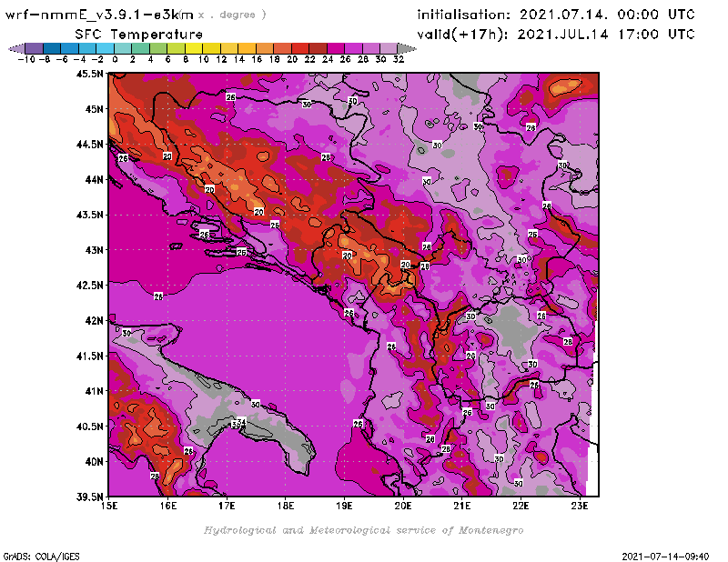Click the 'GrADS: COLA/IGES' credit text
Screen dimensions: 728x562
[x=41, y=557]
